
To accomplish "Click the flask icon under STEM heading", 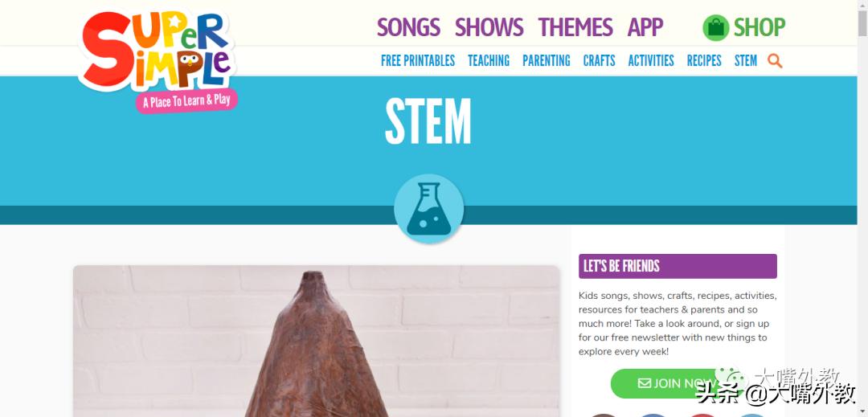I will 429,209.
